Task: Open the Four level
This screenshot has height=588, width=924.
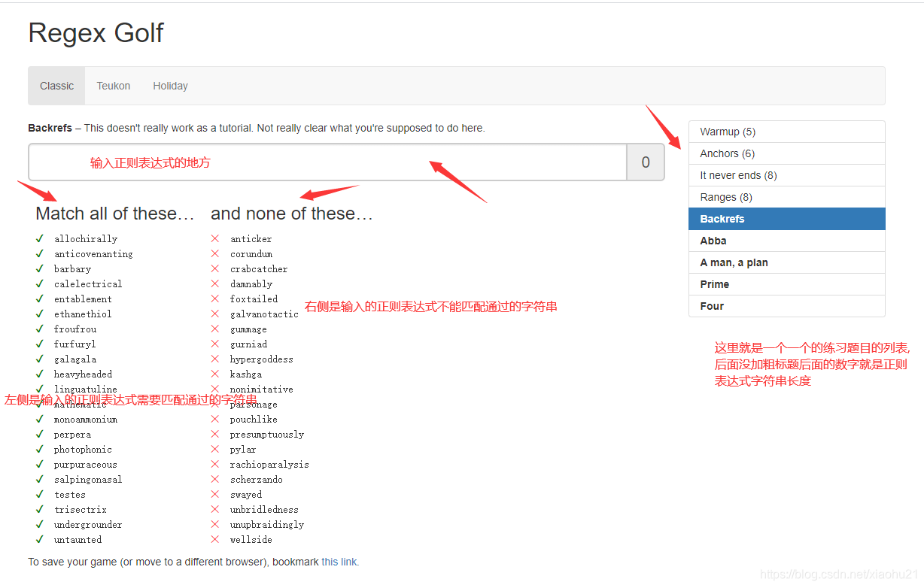Action: coord(786,306)
